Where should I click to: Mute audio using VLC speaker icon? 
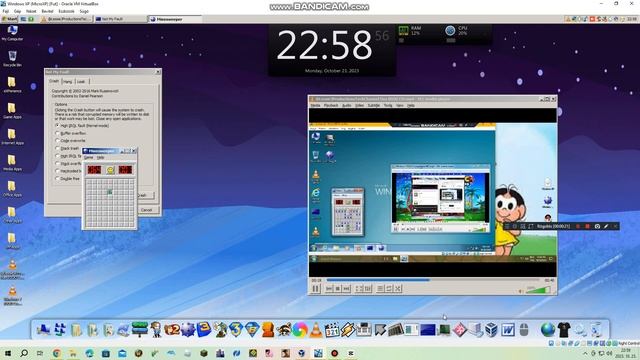click(x=521, y=291)
